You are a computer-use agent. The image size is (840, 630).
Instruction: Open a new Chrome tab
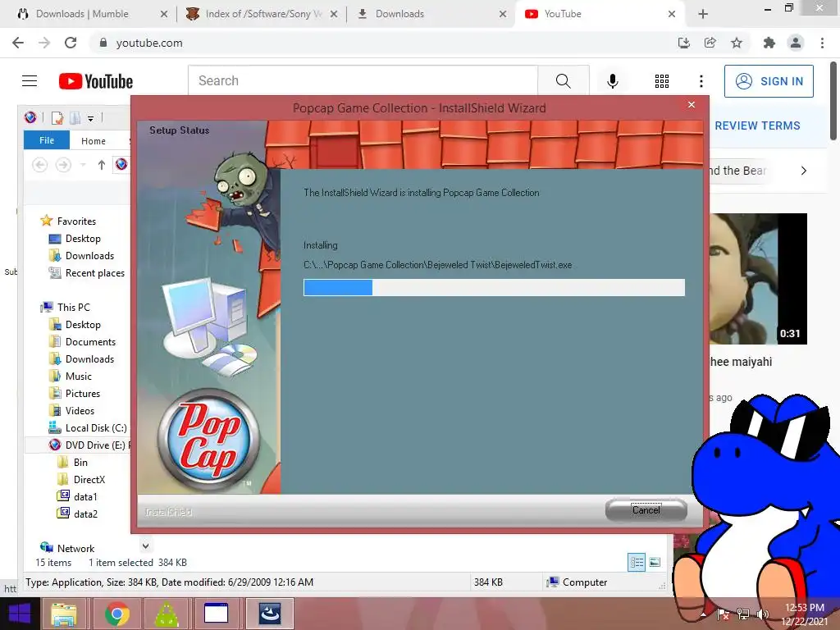point(703,14)
